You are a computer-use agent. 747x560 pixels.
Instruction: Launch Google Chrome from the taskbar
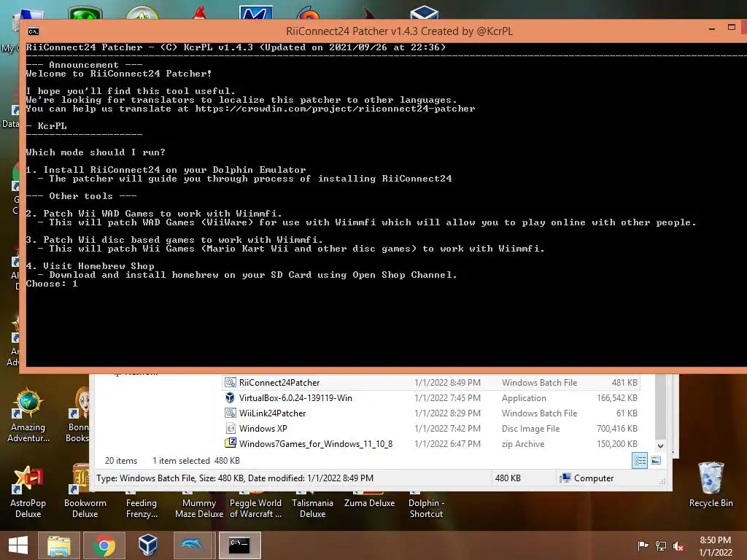tap(104, 545)
